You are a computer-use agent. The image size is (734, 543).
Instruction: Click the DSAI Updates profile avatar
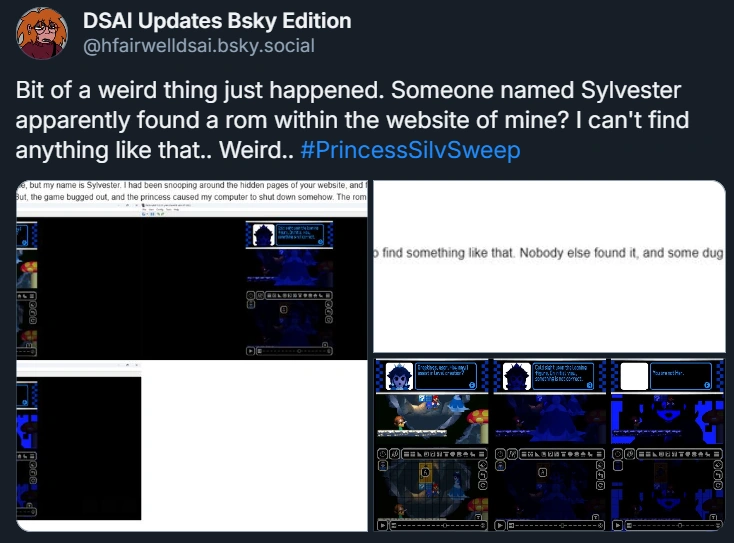(42, 33)
